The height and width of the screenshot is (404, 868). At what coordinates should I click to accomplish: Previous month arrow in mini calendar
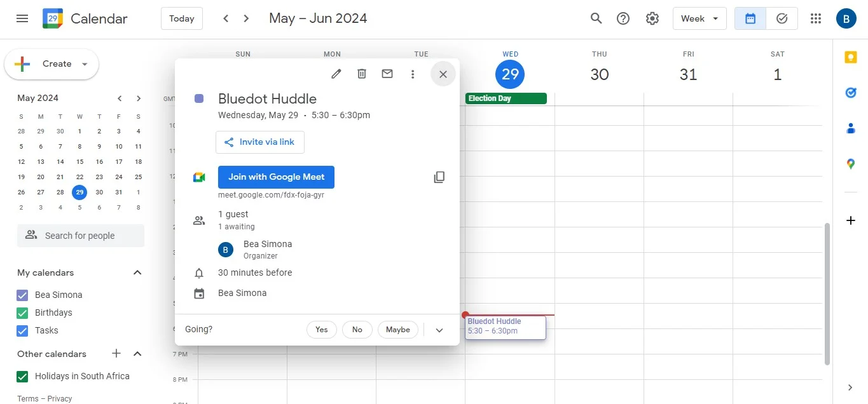pyautogui.click(x=120, y=98)
